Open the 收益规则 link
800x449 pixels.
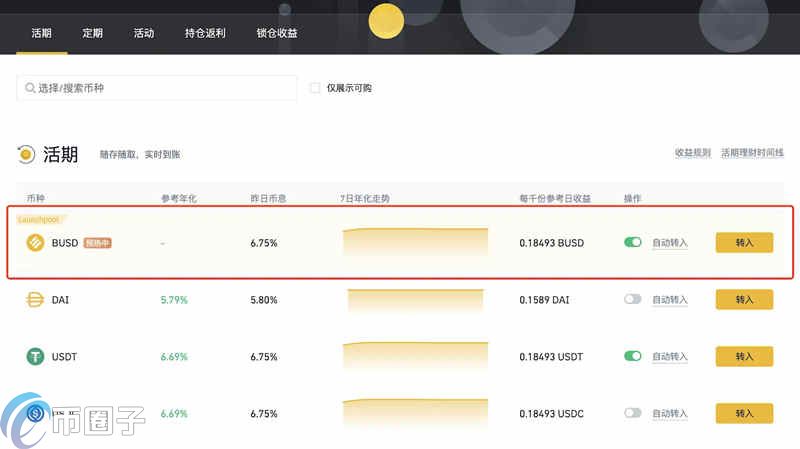(x=692, y=153)
